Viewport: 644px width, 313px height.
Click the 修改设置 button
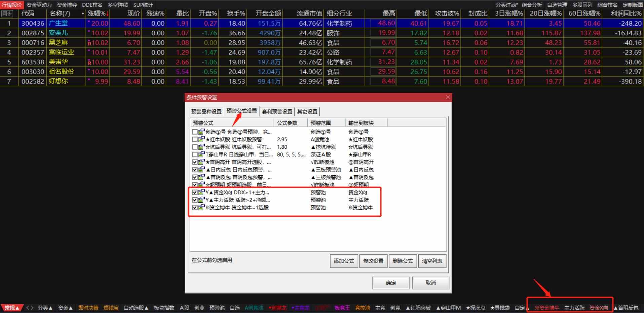pyautogui.click(x=373, y=261)
